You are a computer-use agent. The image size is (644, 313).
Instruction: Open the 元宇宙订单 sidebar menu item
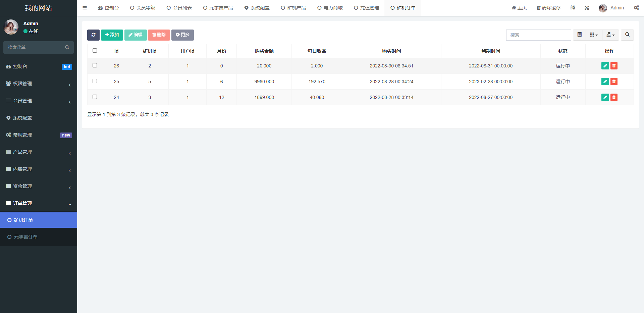click(x=26, y=237)
